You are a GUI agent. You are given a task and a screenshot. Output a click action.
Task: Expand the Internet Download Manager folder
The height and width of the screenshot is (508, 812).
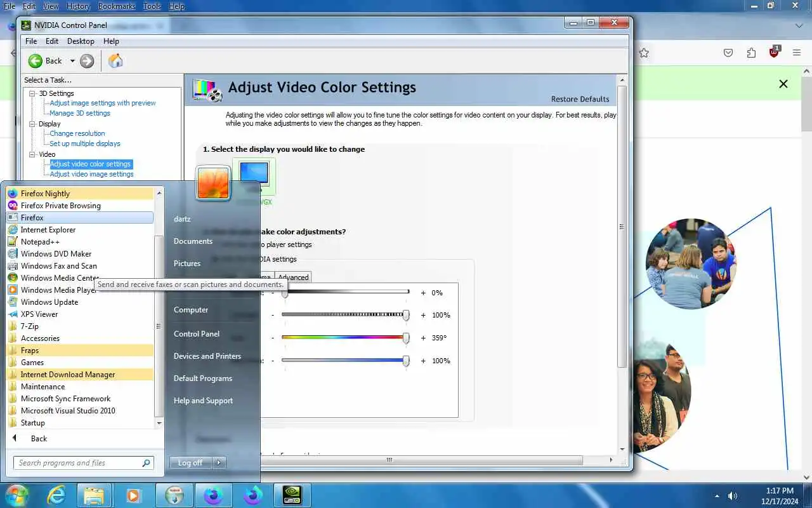80,375
